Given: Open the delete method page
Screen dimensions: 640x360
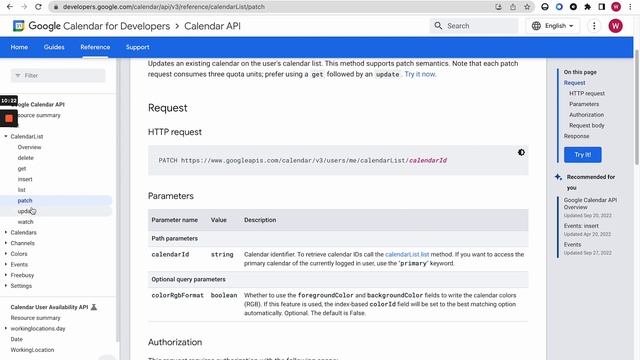Looking at the screenshot, I should pos(26,158).
